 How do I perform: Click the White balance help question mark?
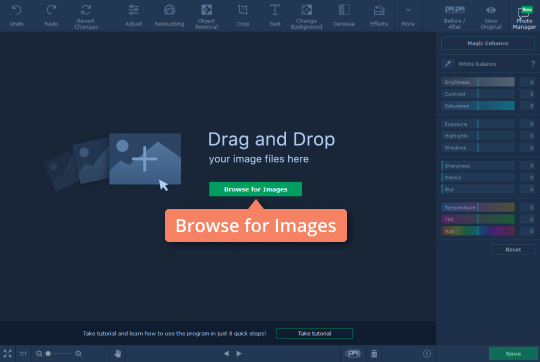(x=532, y=64)
